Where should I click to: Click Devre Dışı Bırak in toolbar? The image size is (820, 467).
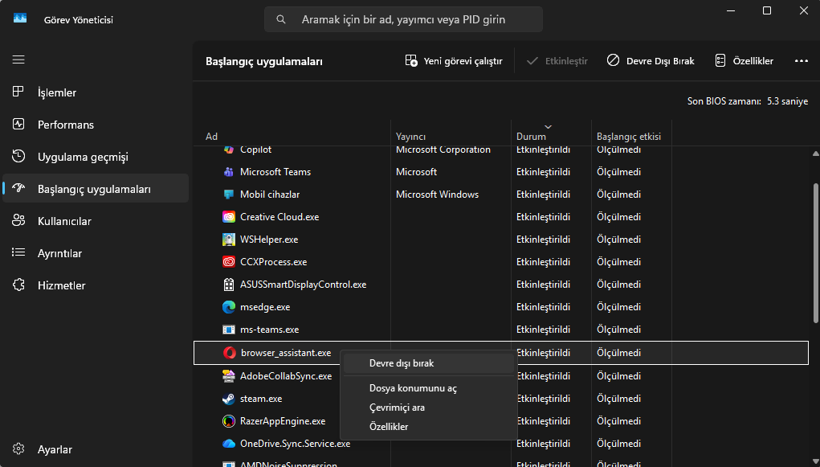[650, 61]
